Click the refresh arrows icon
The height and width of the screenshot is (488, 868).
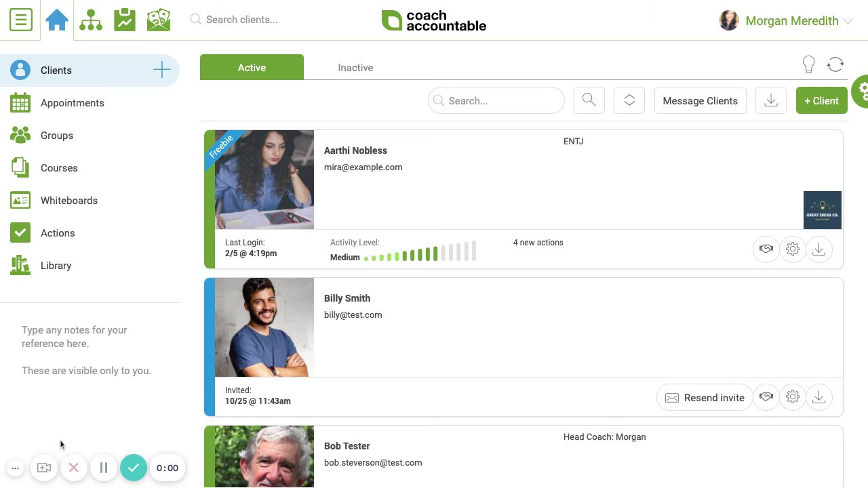point(835,65)
